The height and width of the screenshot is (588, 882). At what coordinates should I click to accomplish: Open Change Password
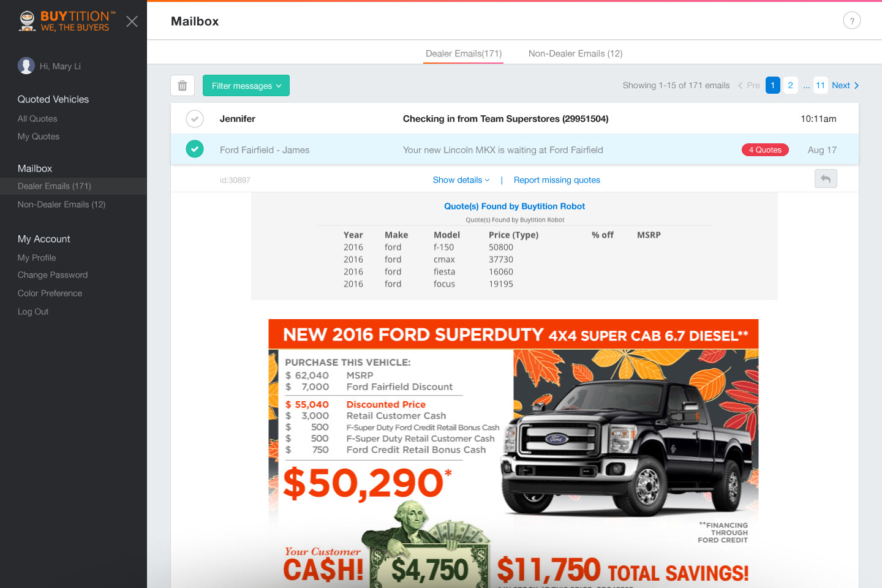(53, 275)
